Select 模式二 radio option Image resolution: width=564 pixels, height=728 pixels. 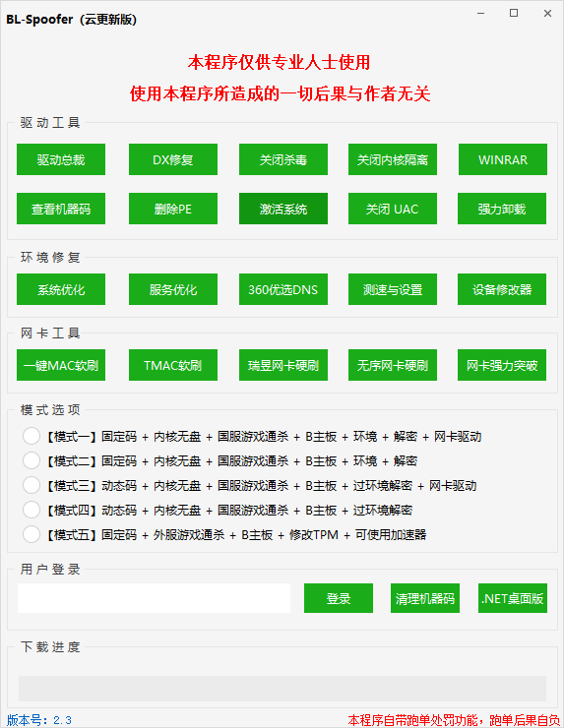pyautogui.click(x=31, y=460)
